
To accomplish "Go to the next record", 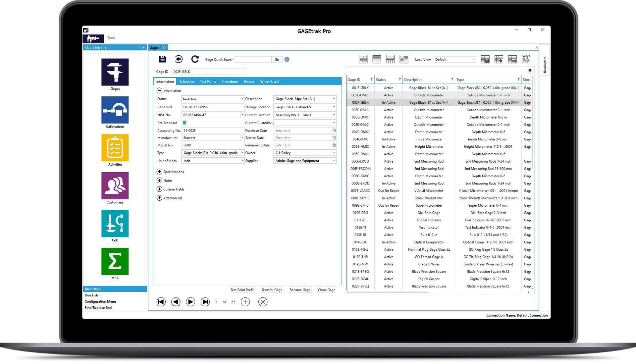I will tap(190, 302).
